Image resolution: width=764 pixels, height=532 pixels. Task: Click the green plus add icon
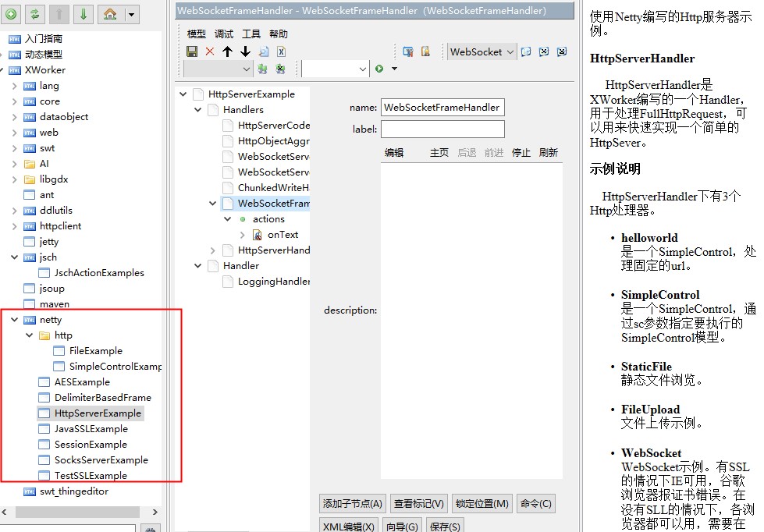(x=11, y=14)
